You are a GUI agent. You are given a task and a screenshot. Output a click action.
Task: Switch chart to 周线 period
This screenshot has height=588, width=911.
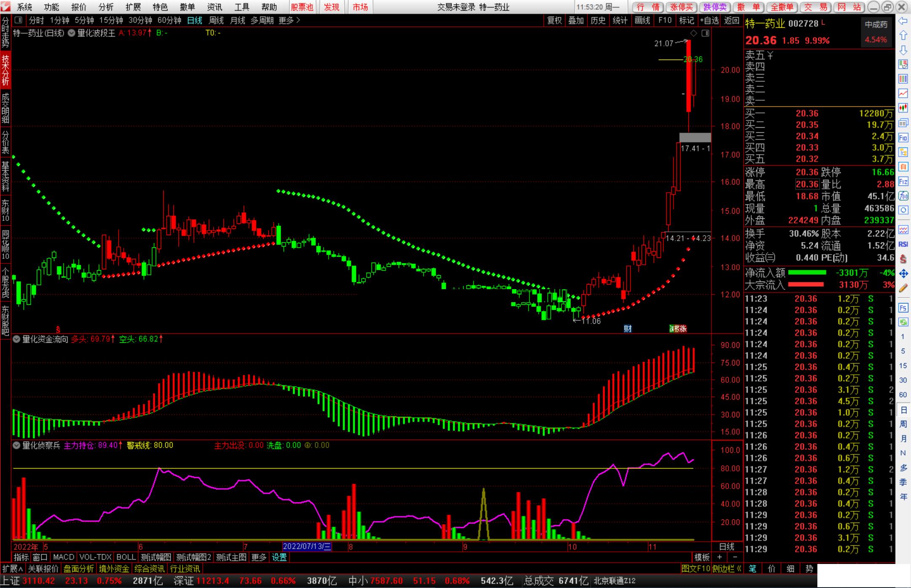coord(216,20)
